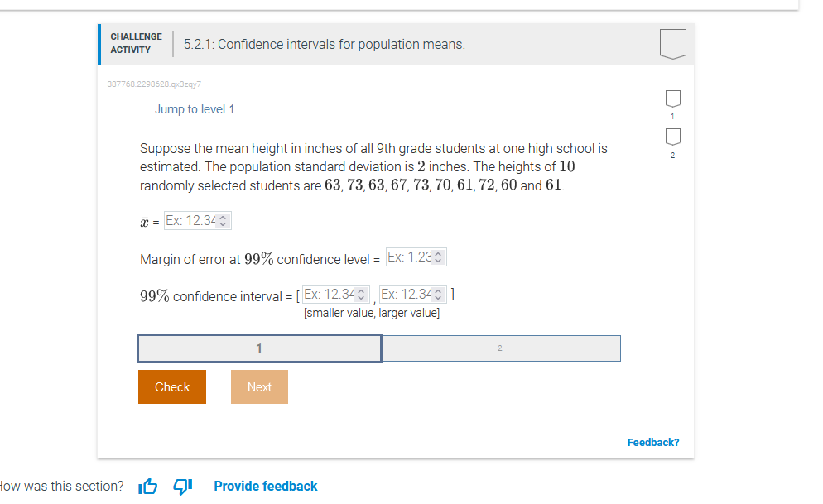Click the thumbs down section rating icon
This screenshot has width=823, height=504.
181,486
